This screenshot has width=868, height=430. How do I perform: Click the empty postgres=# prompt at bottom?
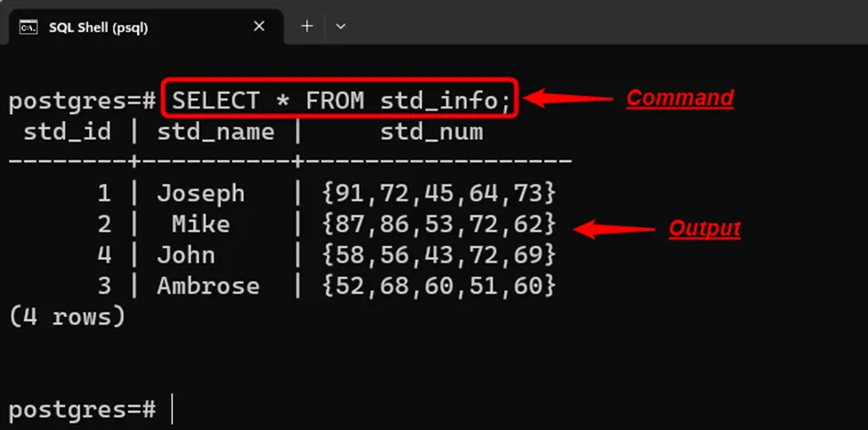[82, 410]
